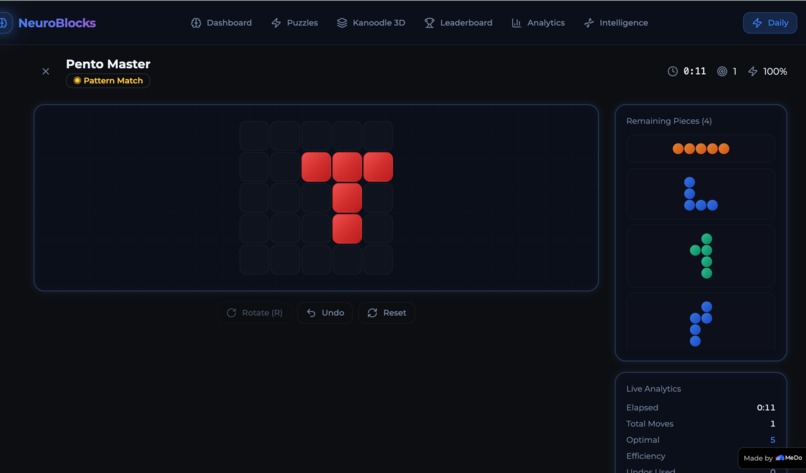
Task: Click the left red block of T top
Action: click(316, 167)
